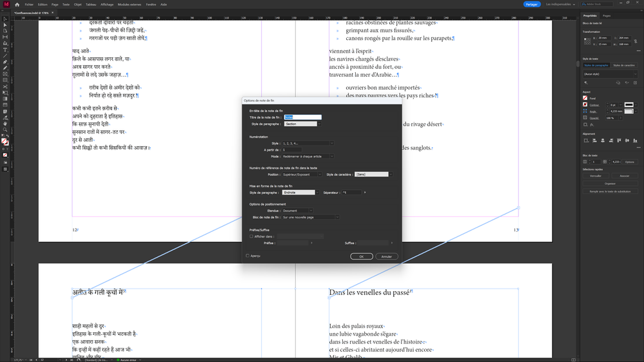Open Etendue Document dropdown

point(297,211)
